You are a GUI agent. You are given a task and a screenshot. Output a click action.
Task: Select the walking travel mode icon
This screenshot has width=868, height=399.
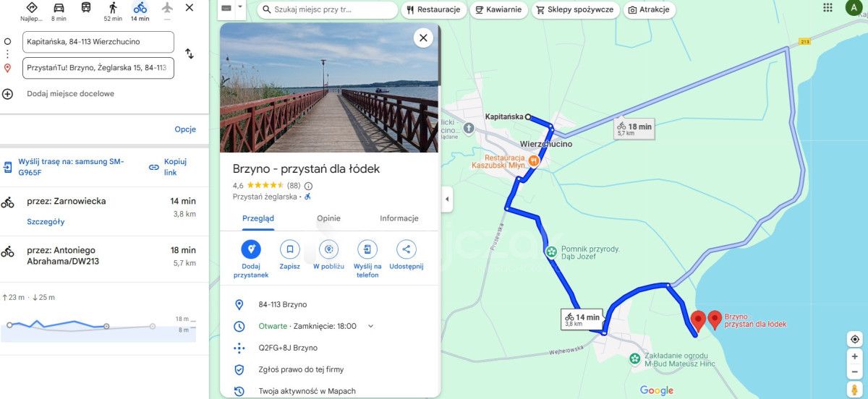tap(113, 8)
